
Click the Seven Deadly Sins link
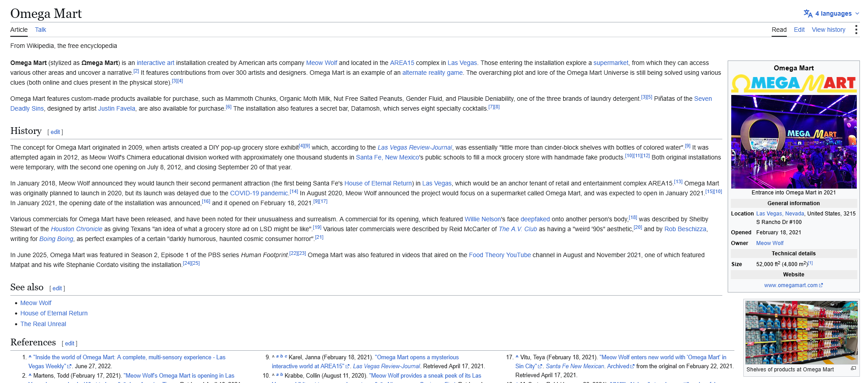coord(361,103)
